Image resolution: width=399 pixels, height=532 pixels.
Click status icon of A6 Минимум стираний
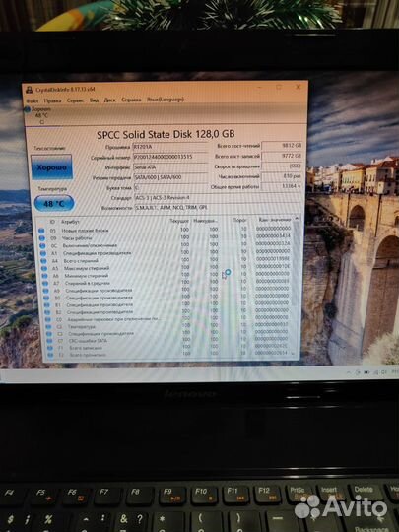[x=44, y=276]
